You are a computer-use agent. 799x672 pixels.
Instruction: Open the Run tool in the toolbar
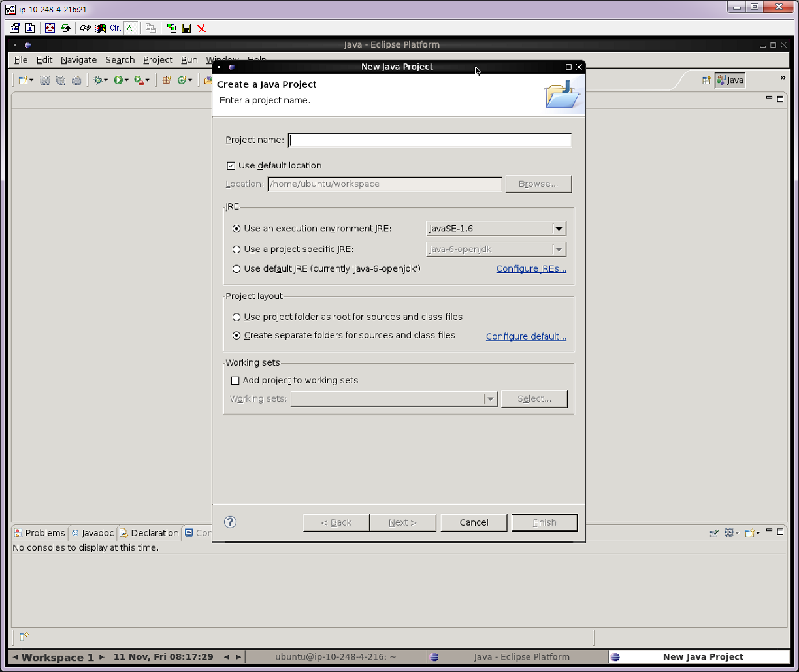[x=120, y=80]
